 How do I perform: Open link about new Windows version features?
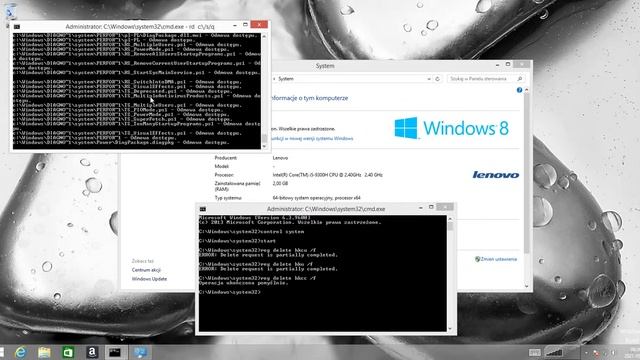tap(312, 139)
